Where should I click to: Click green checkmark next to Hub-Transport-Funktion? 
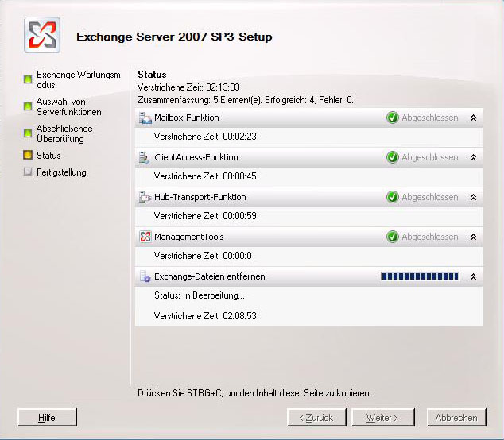click(393, 197)
